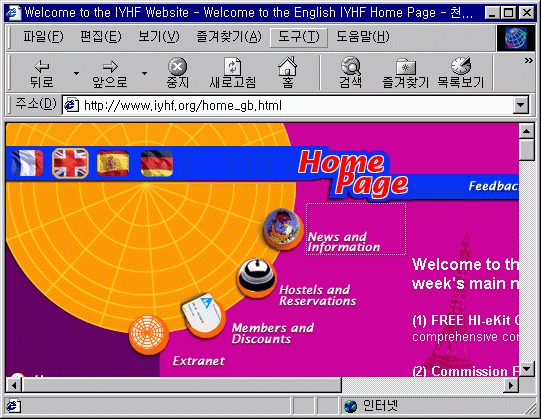Stop loading with the 중지 button
541x419 pixels.
point(177,73)
